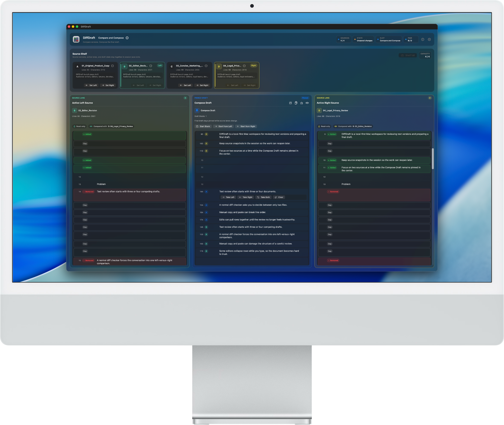The width and height of the screenshot is (504, 425).
Task: Click the copy draft clipboard icon
Action: [x=296, y=103]
